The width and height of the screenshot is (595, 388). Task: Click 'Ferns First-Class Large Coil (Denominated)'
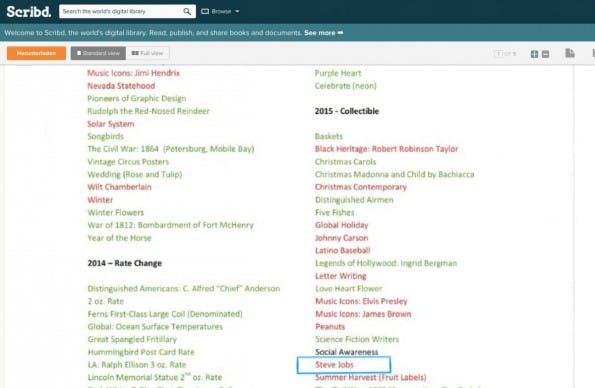coord(165,314)
